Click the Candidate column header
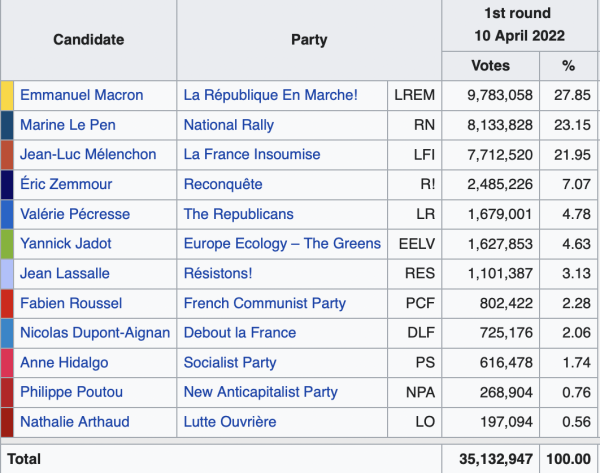Viewport: 600px width, 473px height. tap(89, 40)
